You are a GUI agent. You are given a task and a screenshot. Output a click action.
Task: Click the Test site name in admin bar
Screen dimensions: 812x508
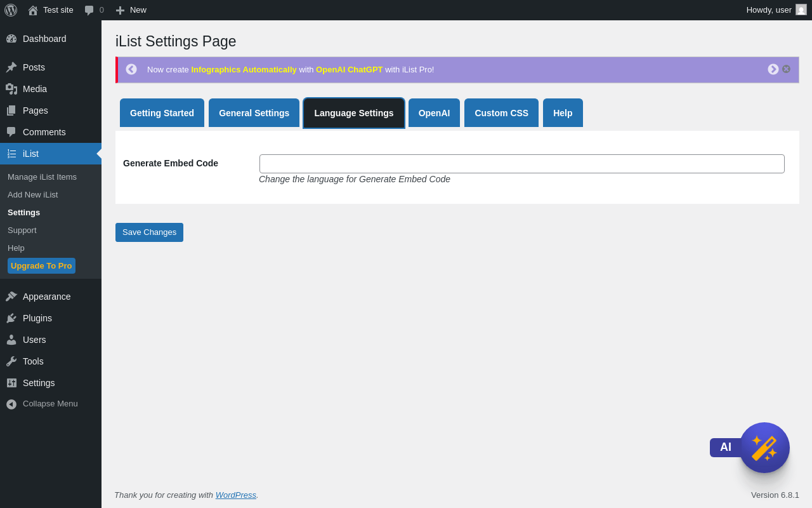click(58, 10)
